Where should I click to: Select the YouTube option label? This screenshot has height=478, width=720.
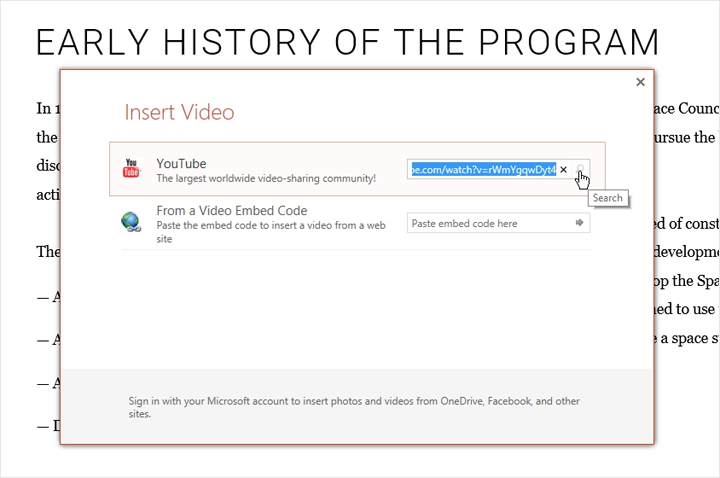(x=180, y=163)
